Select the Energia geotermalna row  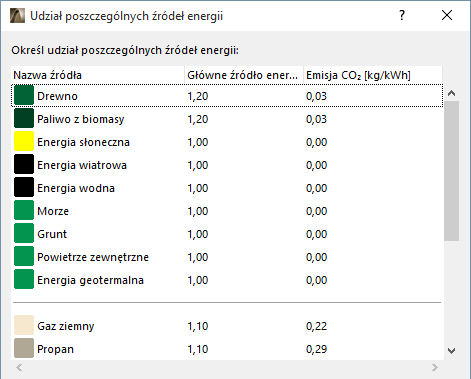point(227,280)
